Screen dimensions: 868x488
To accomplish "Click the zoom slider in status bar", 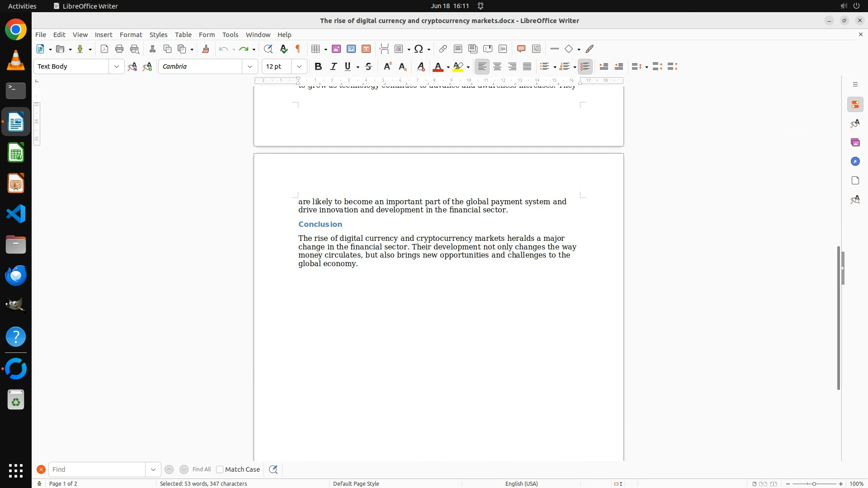I will click(814, 483).
